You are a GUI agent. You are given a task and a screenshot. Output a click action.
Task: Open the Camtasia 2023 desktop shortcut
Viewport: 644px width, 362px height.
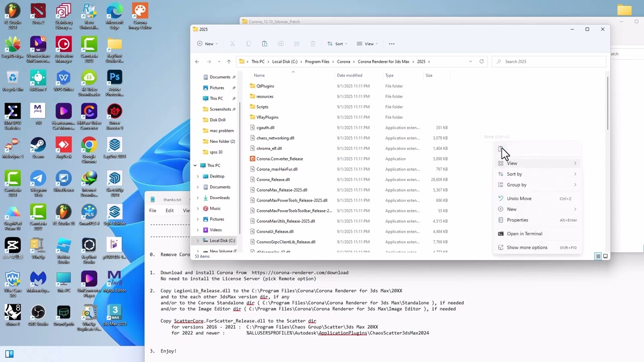pos(89,49)
